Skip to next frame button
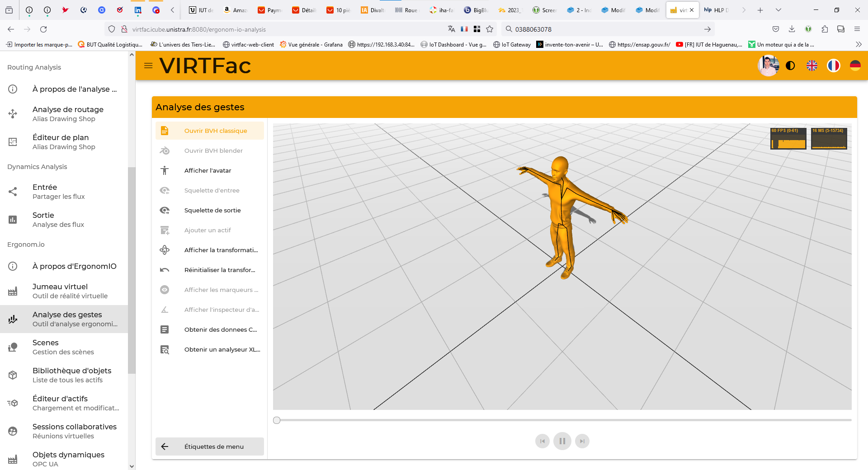 [x=582, y=441]
